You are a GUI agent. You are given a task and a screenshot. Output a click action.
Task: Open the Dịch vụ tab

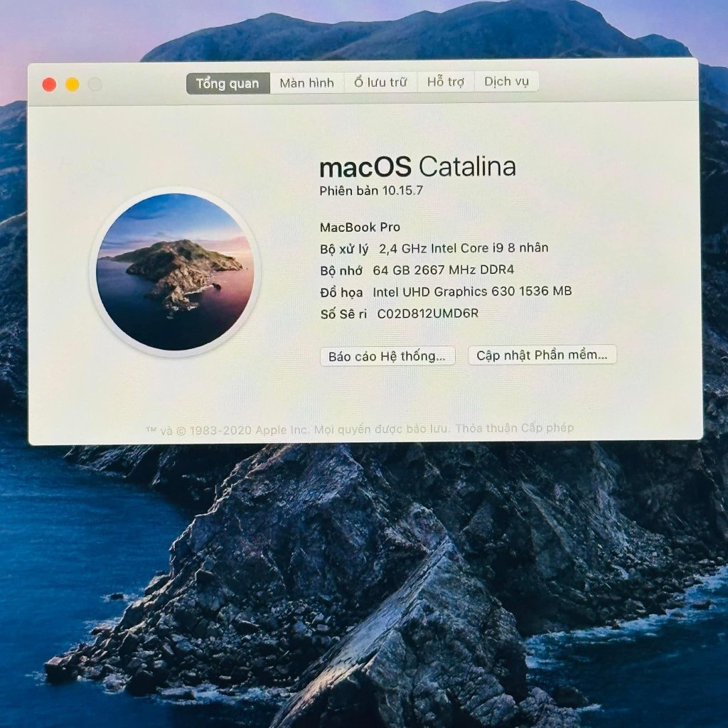506,81
